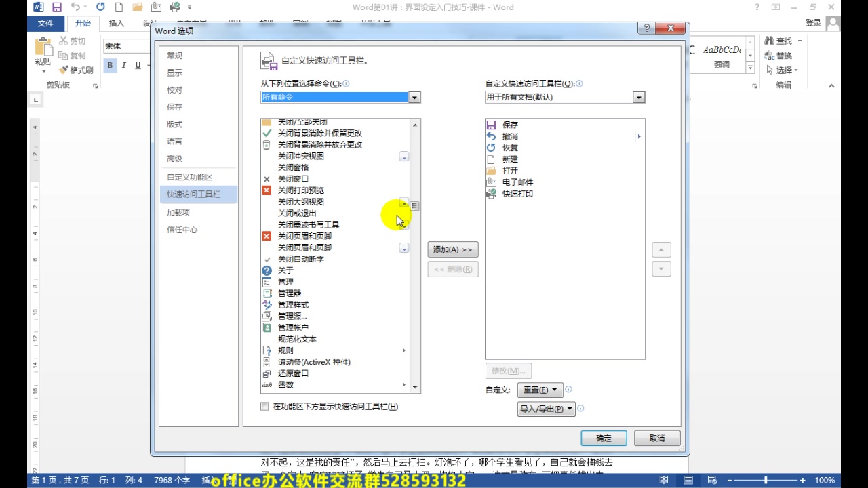The image size is (868, 488).
Task: Select 高级 in options sidebar
Action: tap(197, 159)
